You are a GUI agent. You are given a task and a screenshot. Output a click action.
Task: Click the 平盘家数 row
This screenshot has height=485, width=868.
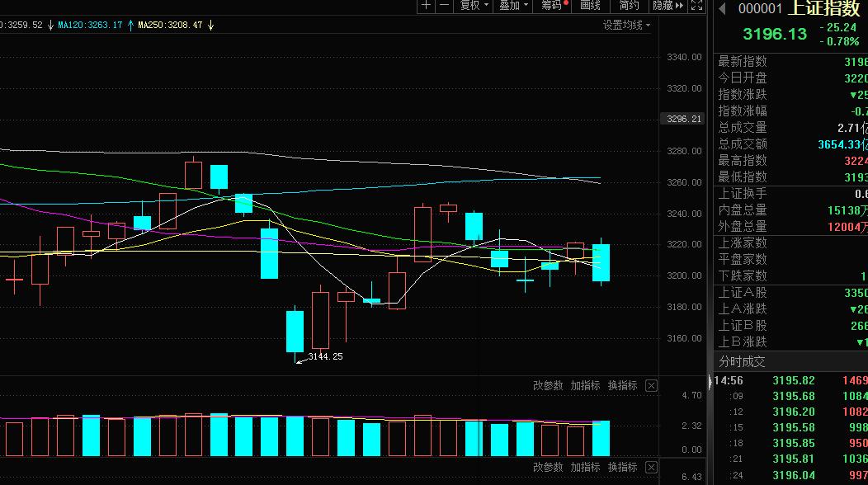(793, 259)
